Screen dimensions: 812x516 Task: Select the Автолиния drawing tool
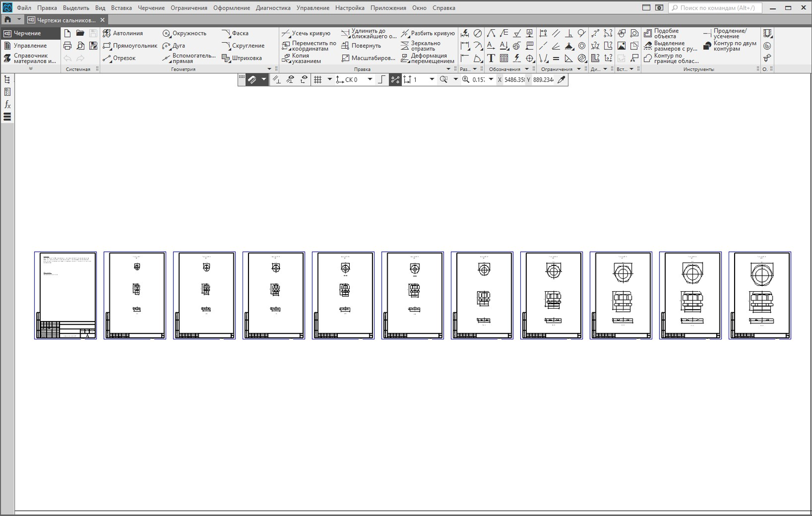(x=123, y=34)
